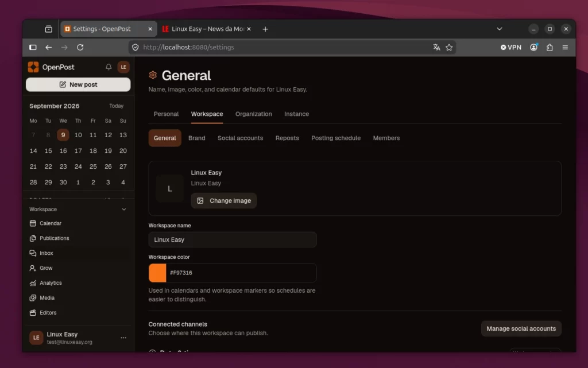Switch to Workspace settings tab
This screenshot has height=368, width=588.
coord(207,114)
